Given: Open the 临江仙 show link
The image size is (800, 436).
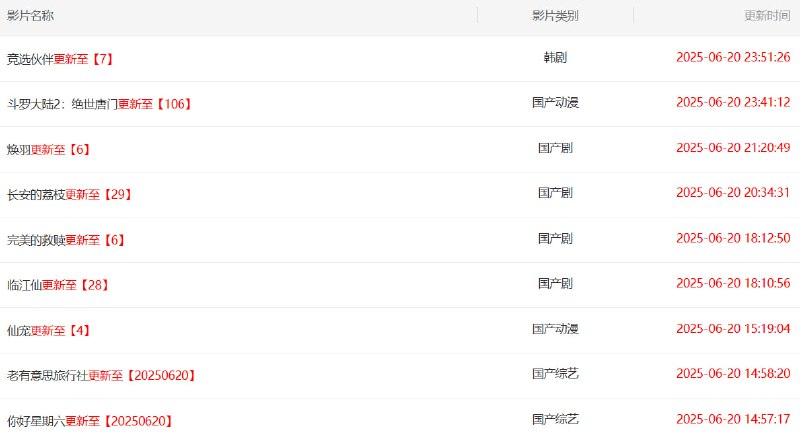Looking at the screenshot, I should 57,285.
